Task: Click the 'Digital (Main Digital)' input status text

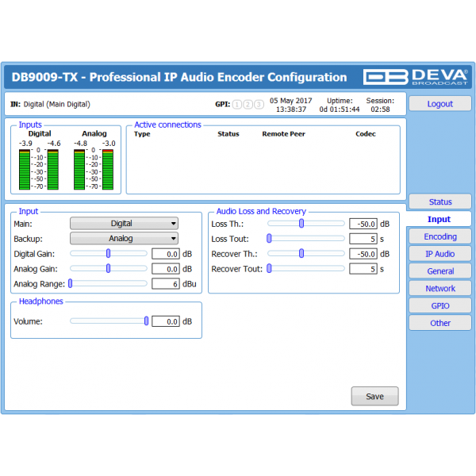Action: tap(57, 104)
